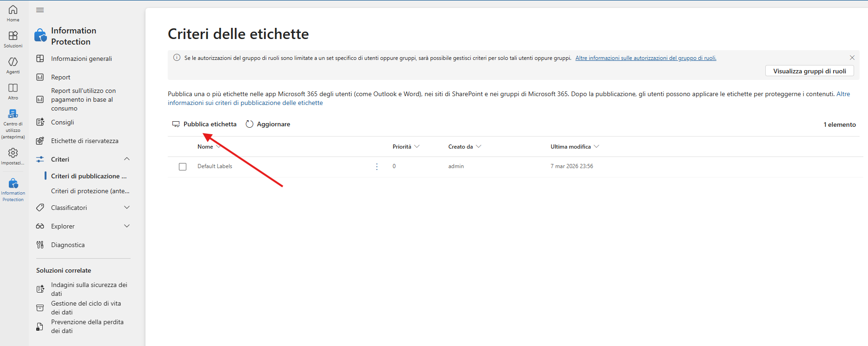Click Classificatori label in sidebar
Viewport: 868px width, 346px height.
69,208
